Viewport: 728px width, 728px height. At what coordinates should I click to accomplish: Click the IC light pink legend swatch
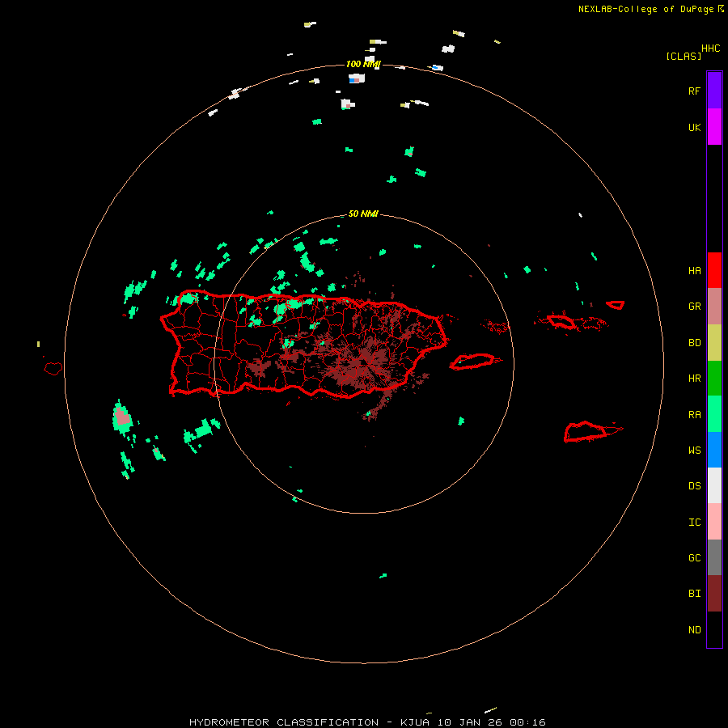714,522
